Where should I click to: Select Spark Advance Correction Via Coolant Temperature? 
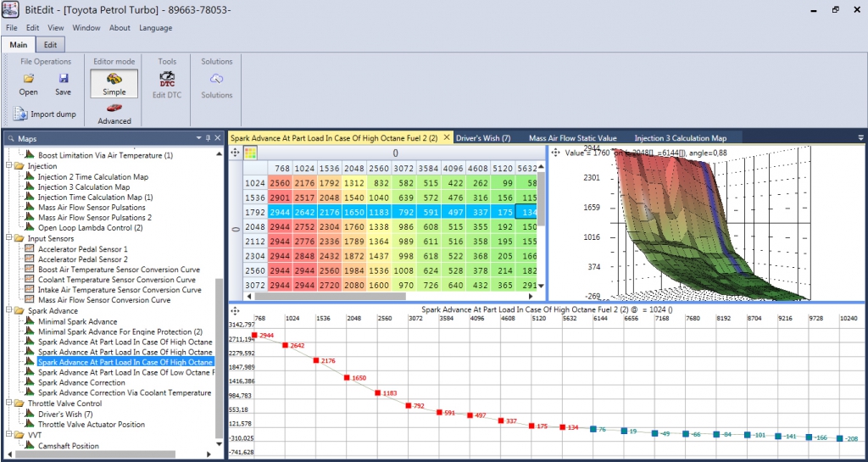point(125,392)
